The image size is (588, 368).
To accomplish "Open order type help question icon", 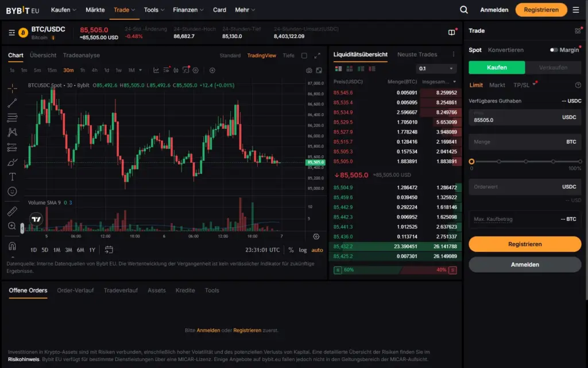I will [578, 85].
